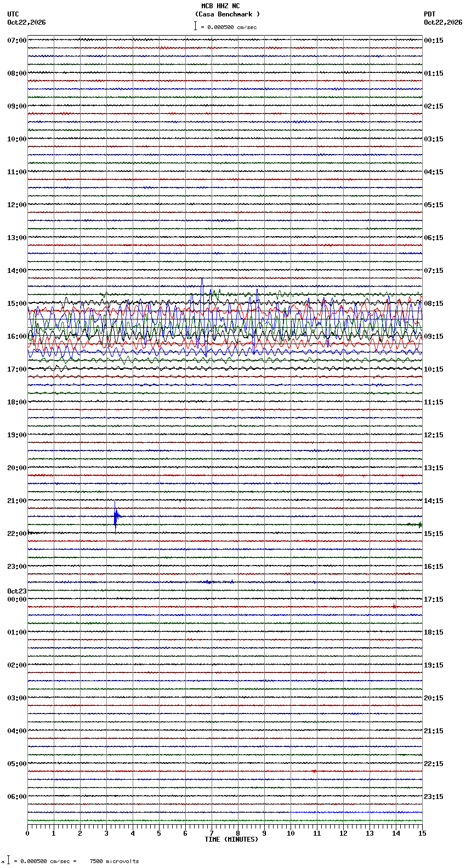Image resolution: width=466 pixels, height=868 pixels.
Task: Click the '7' minute tick label
Action: 212,833
